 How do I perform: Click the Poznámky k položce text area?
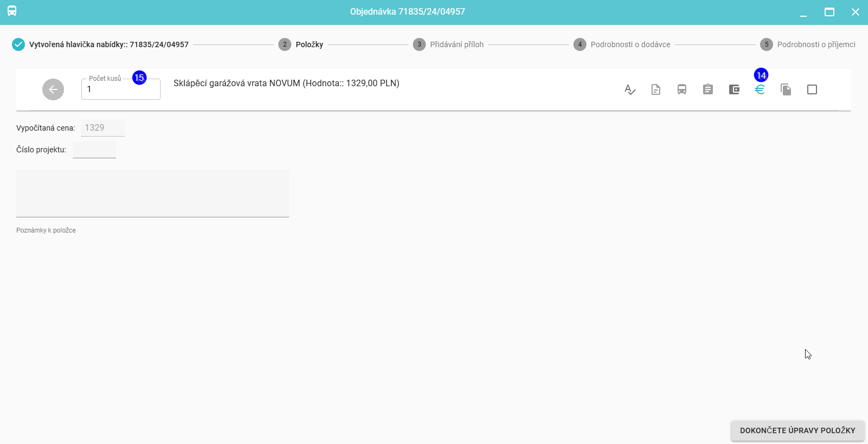pyautogui.click(x=152, y=193)
